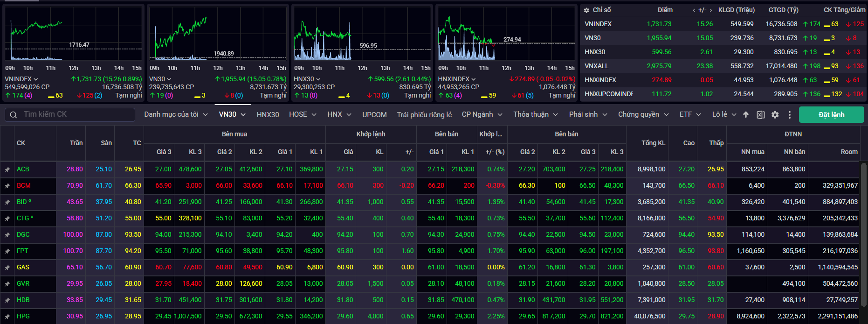Toggle the pin for FPT row

coord(7,251)
